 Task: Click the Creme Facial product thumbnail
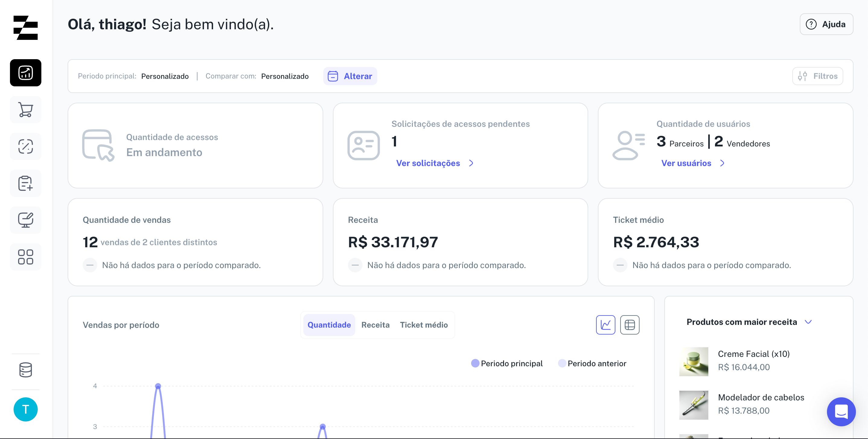click(x=694, y=362)
